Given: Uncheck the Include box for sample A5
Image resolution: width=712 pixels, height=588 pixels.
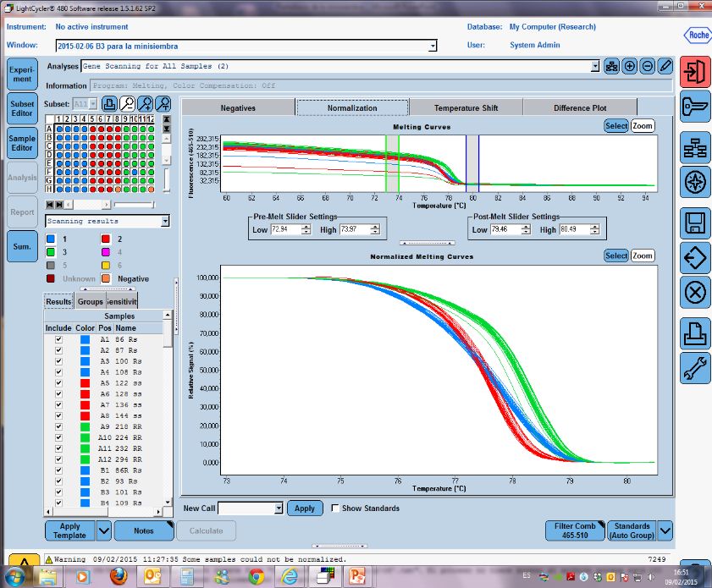Looking at the screenshot, I should pyautogui.click(x=58, y=383).
